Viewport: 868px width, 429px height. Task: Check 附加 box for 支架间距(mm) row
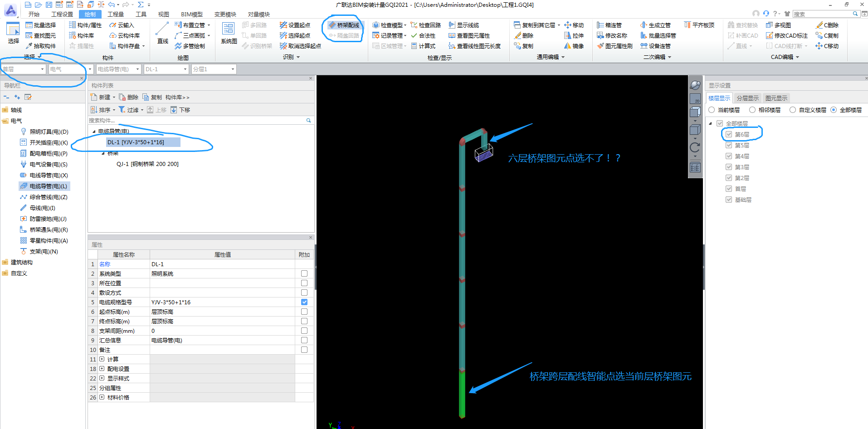click(304, 331)
